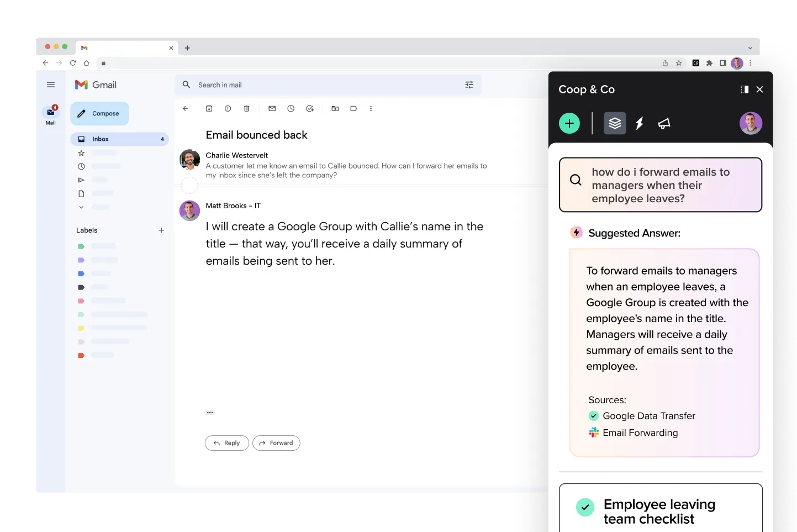797x532 pixels.
Task: Reply to Matt Brooks' email
Action: [x=226, y=443]
